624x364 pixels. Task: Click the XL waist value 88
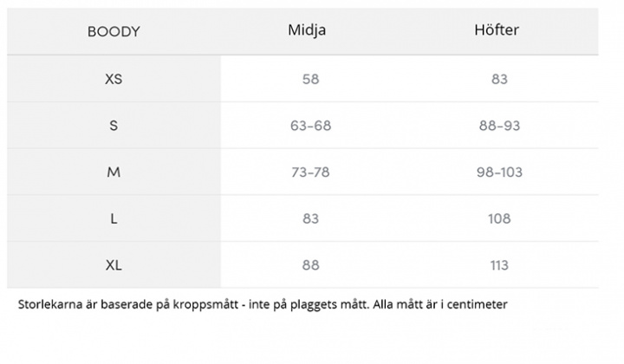pos(310,265)
